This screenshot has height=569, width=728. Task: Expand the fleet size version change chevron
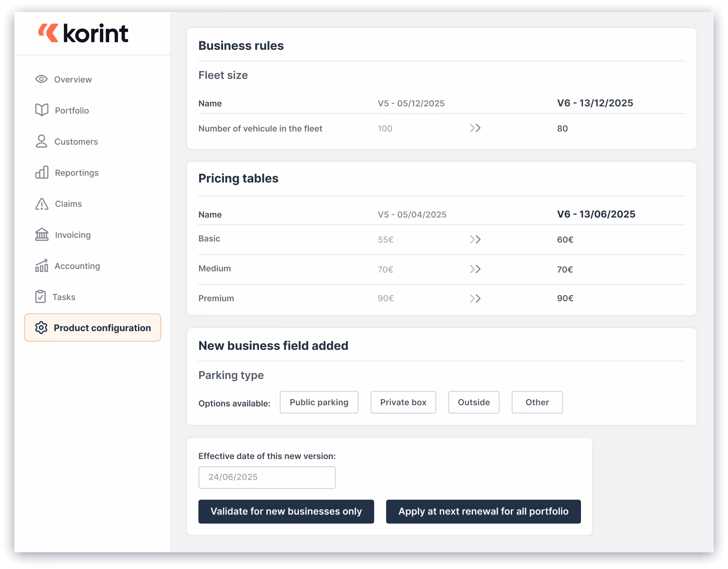[x=475, y=128]
